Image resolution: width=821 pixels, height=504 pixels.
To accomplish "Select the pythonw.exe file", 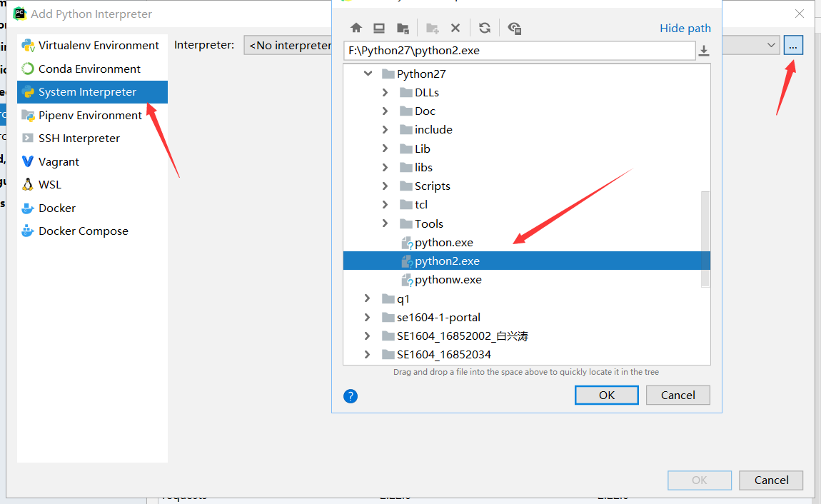I will point(441,279).
